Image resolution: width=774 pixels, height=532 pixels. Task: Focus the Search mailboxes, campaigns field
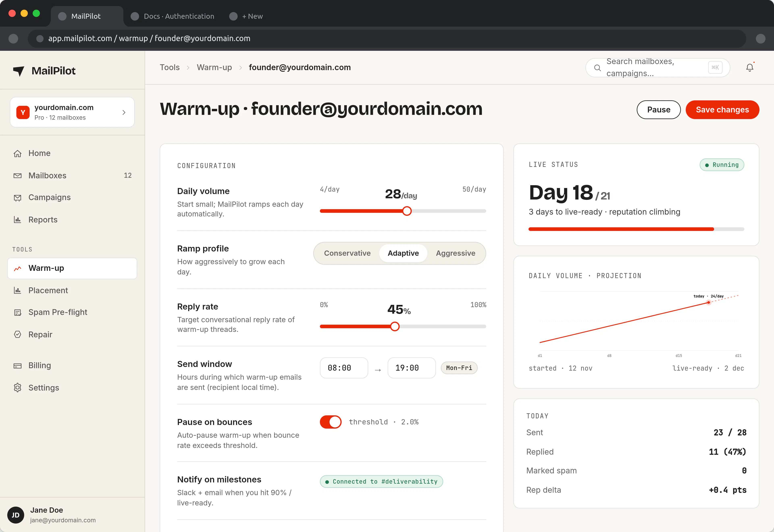click(658, 68)
